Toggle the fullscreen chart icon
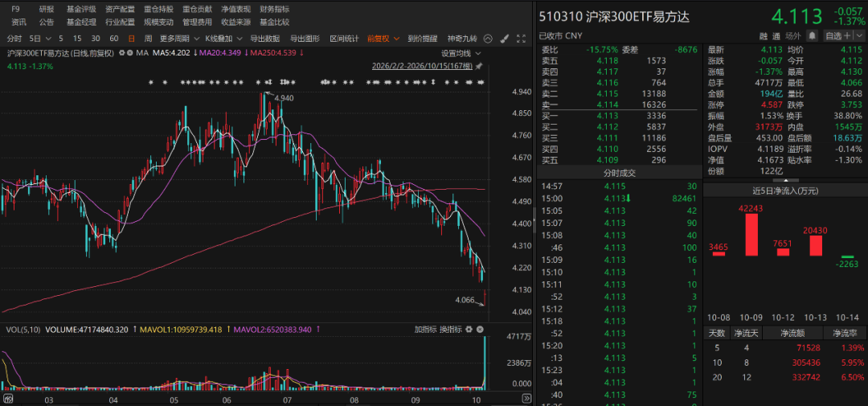The width and height of the screenshot is (868, 406). point(521,39)
